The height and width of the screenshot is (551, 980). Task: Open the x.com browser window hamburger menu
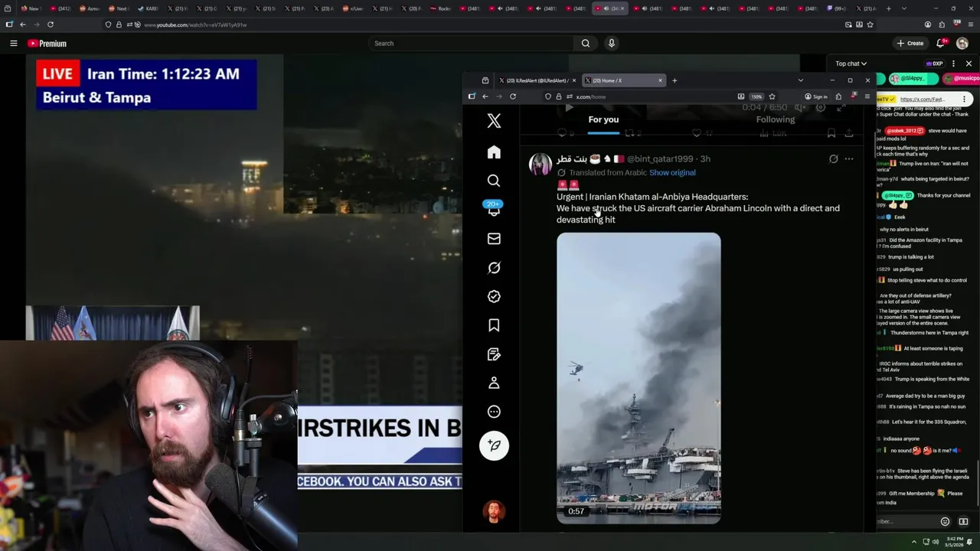[867, 96]
